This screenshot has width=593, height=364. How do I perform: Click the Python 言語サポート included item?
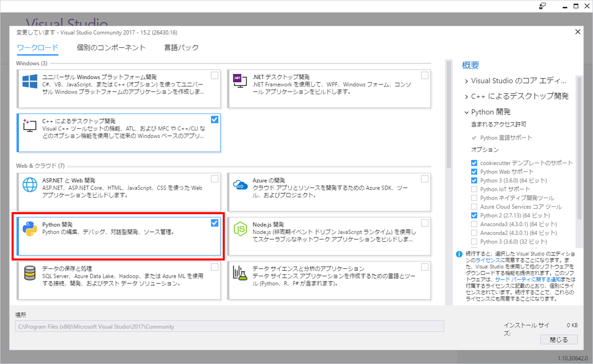[506, 138]
